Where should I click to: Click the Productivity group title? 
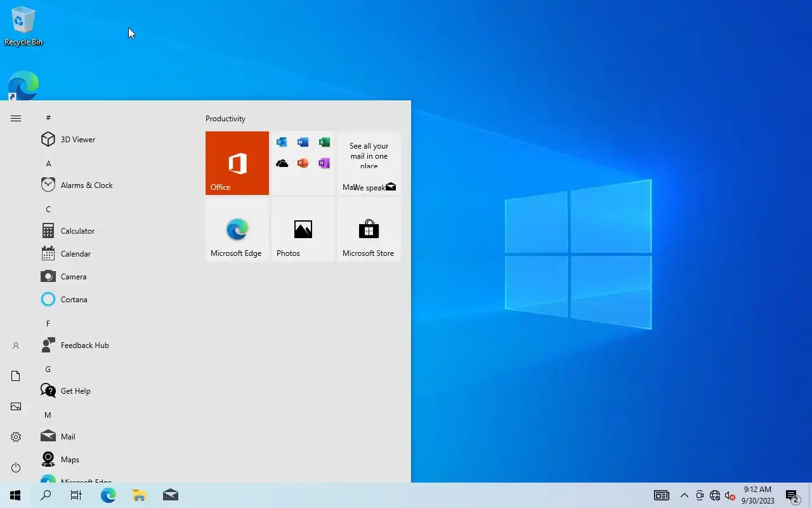[x=225, y=119]
